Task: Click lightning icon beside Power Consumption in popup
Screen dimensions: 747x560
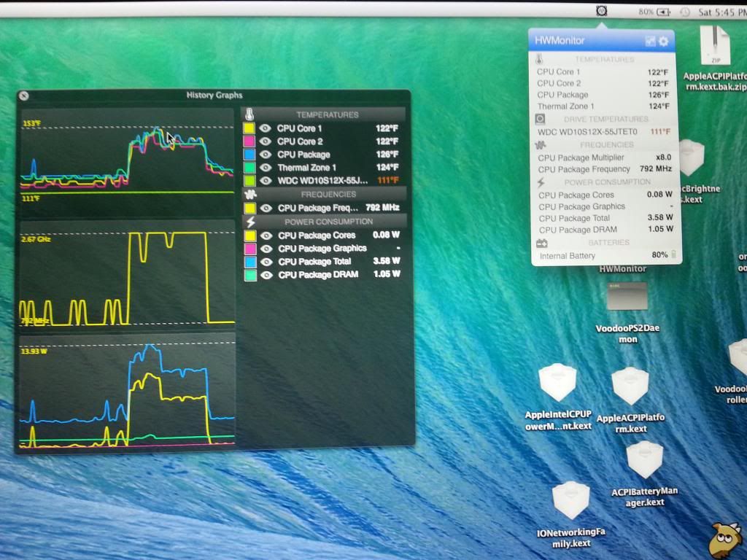Action: [x=541, y=182]
